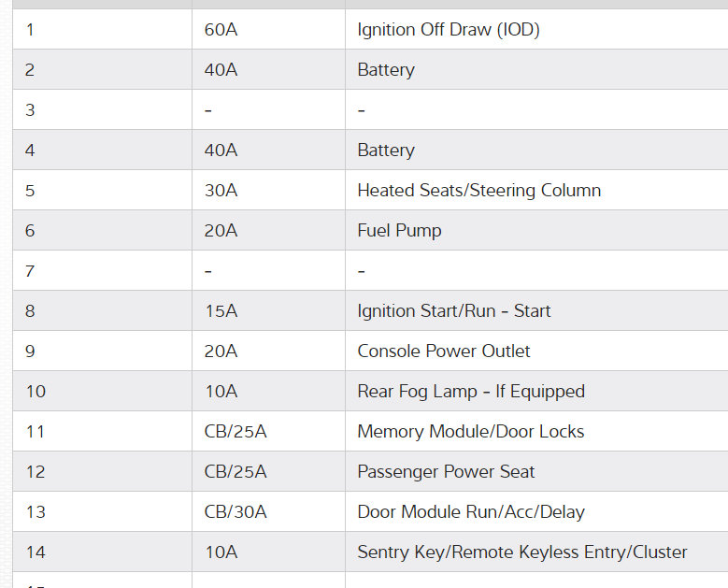Select the 'Battery' cell in row 4
The image size is (728, 588).
pos(386,151)
